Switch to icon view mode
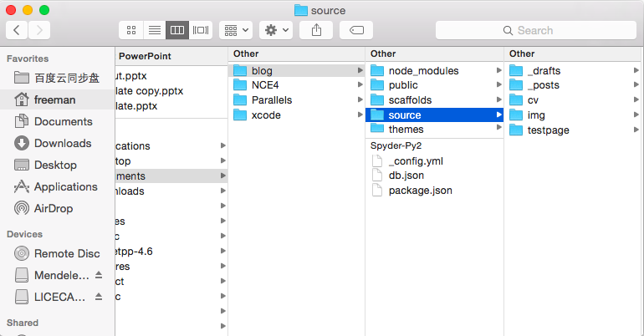This screenshot has height=336, width=644. [131, 30]
